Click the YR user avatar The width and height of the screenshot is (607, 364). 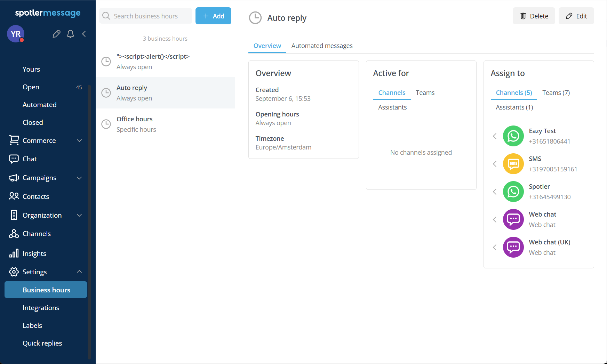click(16, 34)
